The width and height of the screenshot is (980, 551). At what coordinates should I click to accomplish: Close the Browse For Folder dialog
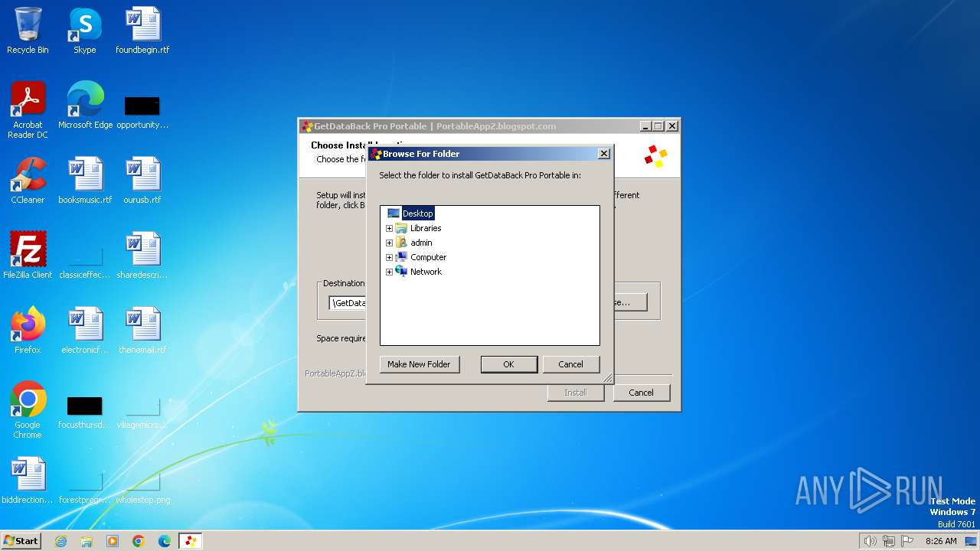(603, 154)
